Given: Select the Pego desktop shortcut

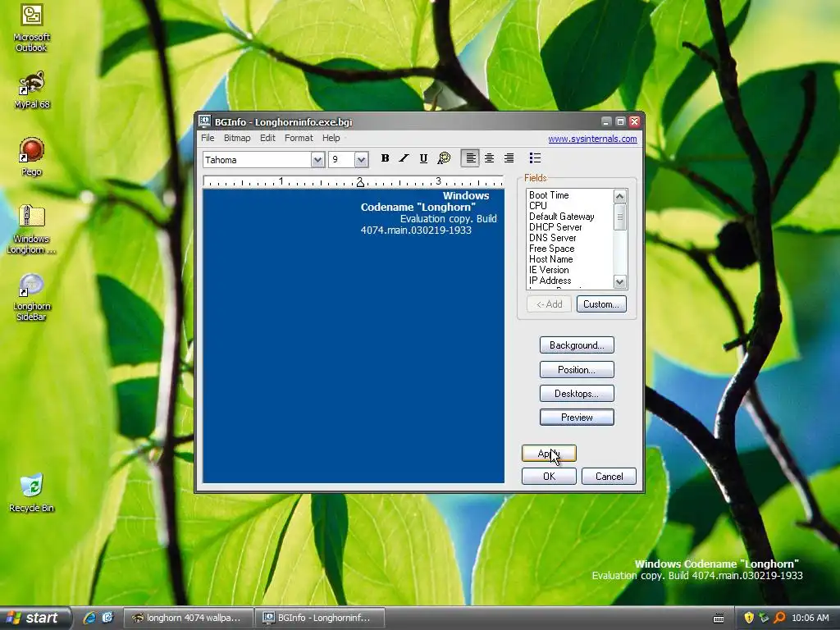Looking at the screenshot, I should (32, 157).
